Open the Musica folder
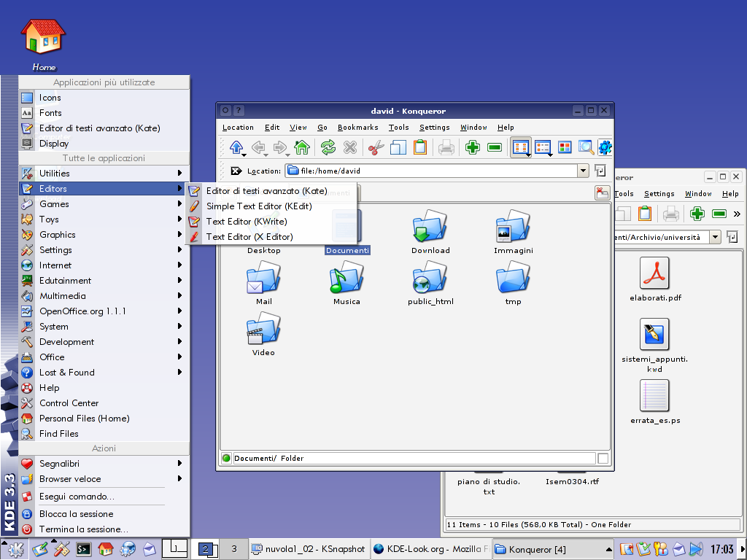 (347, 277)
